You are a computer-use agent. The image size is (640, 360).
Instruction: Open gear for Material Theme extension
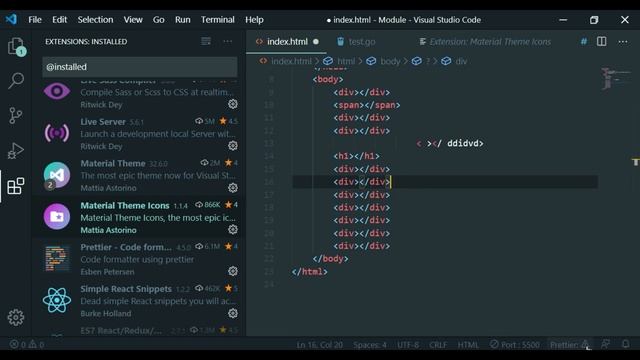(x=233, y=188)
